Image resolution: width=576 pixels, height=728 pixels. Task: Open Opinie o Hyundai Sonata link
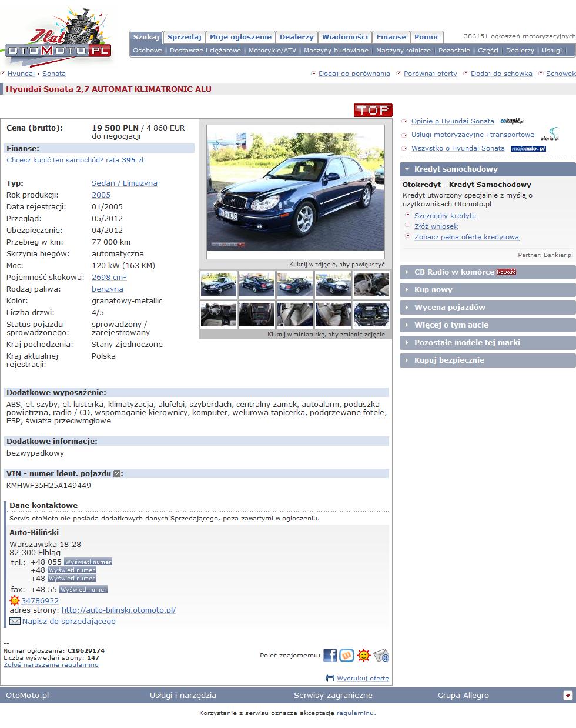click(x=453, y=121)
